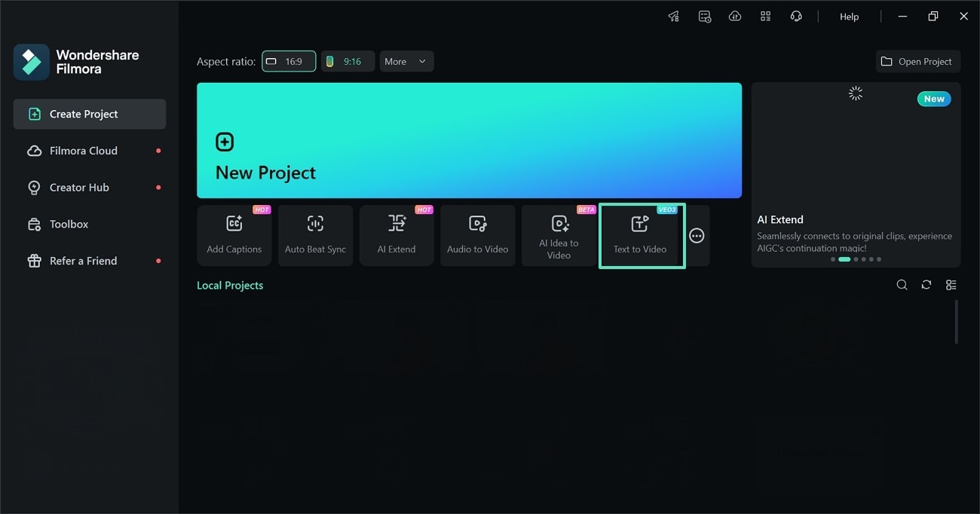Open Creator Hub

tap(90, 188)
